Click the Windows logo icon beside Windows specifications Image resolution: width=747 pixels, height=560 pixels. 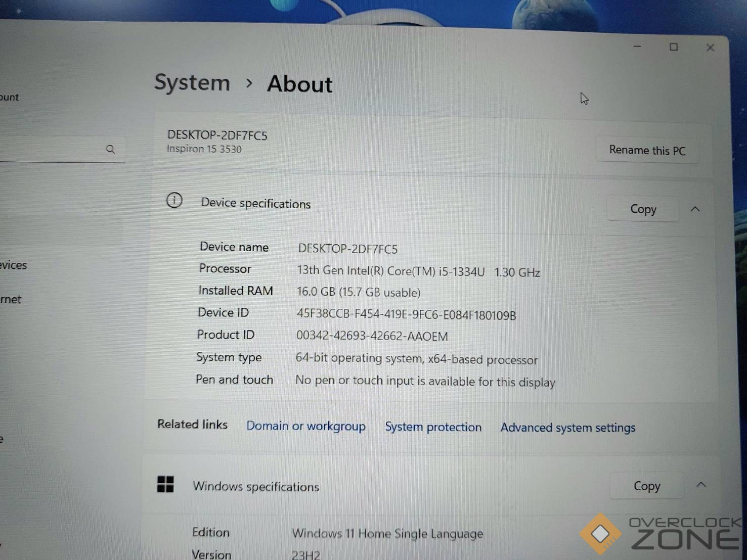[165, 484]
